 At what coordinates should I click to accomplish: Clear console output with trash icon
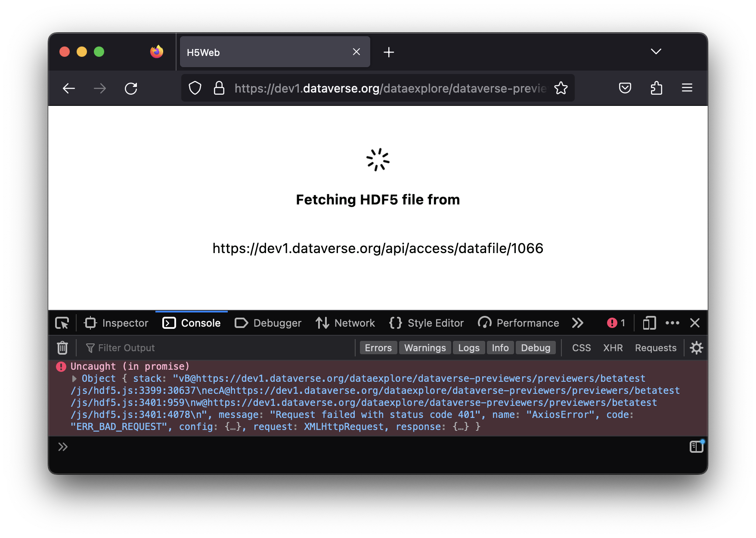pyautogui.click(x=62, y=348)
